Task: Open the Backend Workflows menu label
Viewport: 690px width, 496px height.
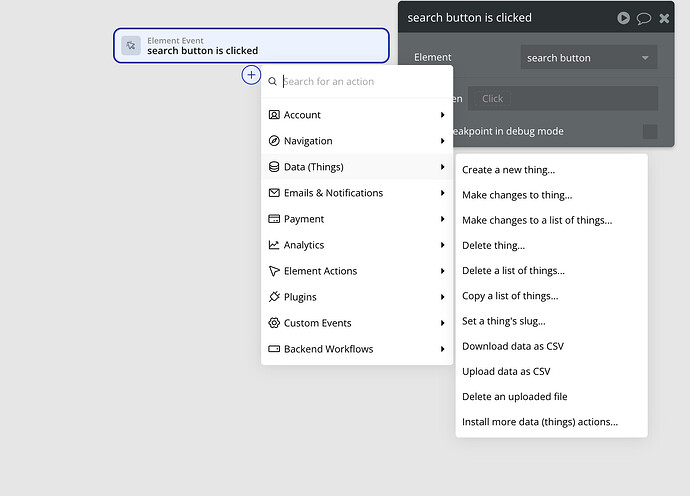Action: point(328,349)
